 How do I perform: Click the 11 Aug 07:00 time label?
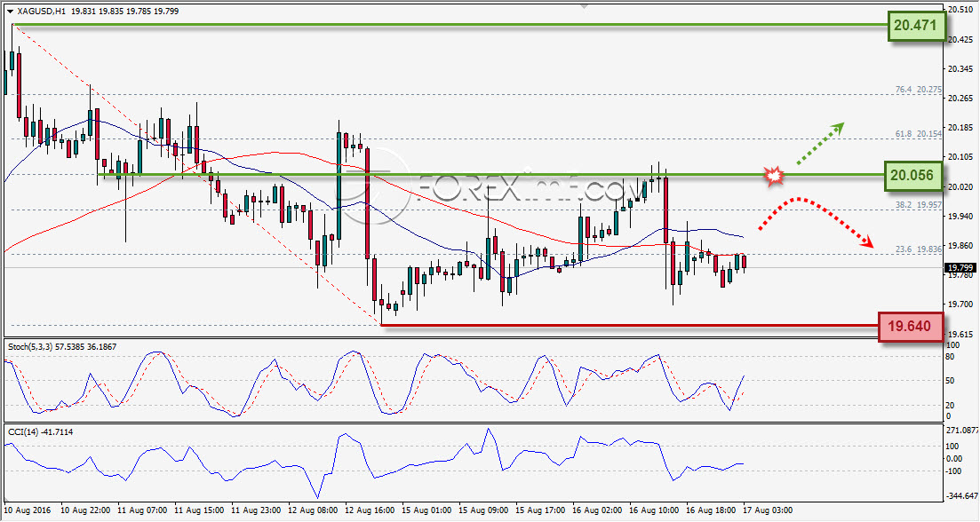[142, 510]
